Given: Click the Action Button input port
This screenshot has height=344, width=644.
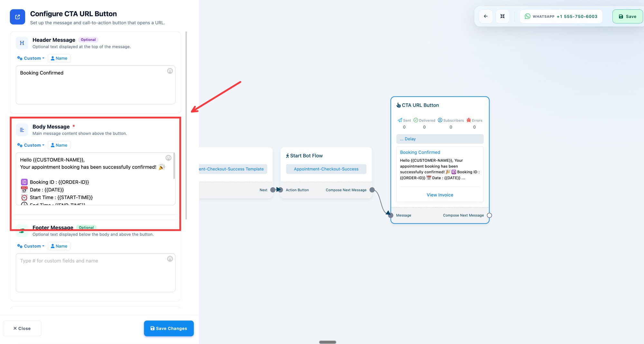Looking at the screenshot, I should pyautogui.click(x=280, y=190).
